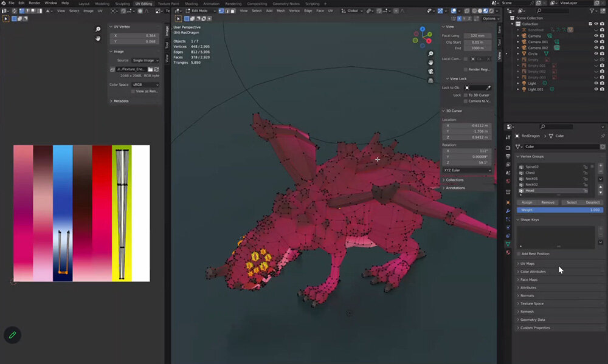Open the XYZ Euler rotation mode dropdown
The height and width of the screenshot is (364, 608).
tap(467, 170)
